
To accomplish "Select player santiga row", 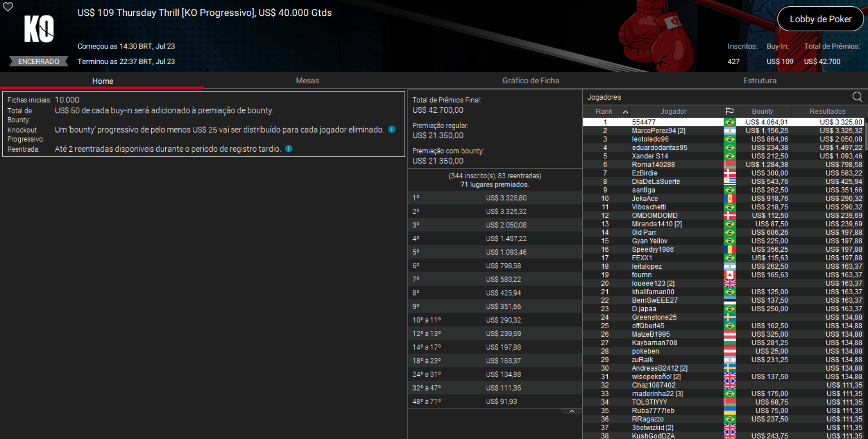I will coord(723,190).
